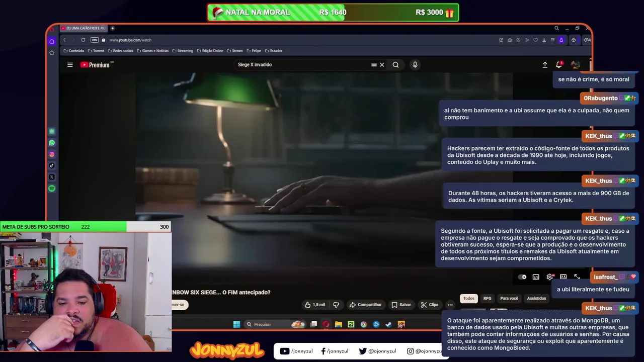Screen dimensions: 644x362
Task: Create a clip with the Clipe button
Action: coord(429,305)
